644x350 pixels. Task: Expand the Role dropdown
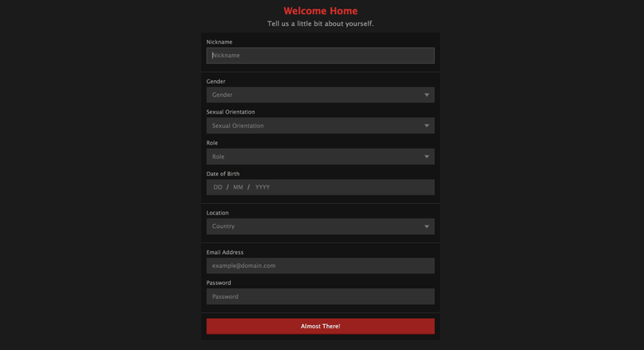point(320,157)
